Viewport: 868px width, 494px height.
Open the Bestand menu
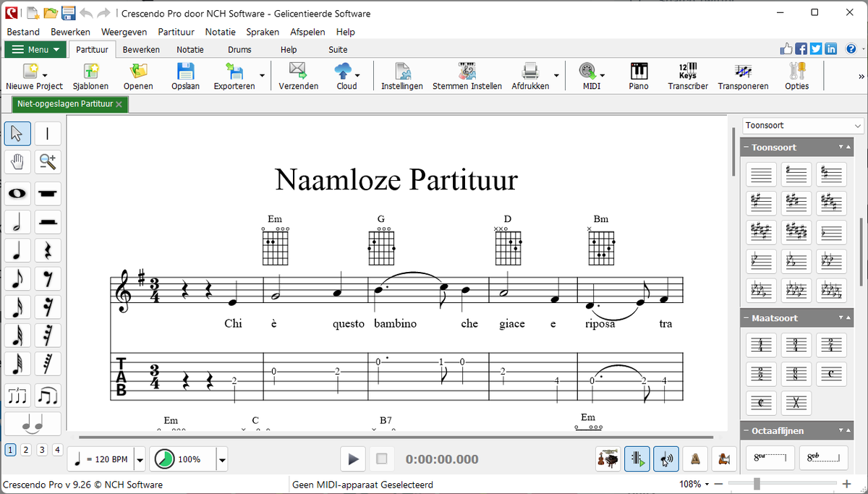click(23, 32)
